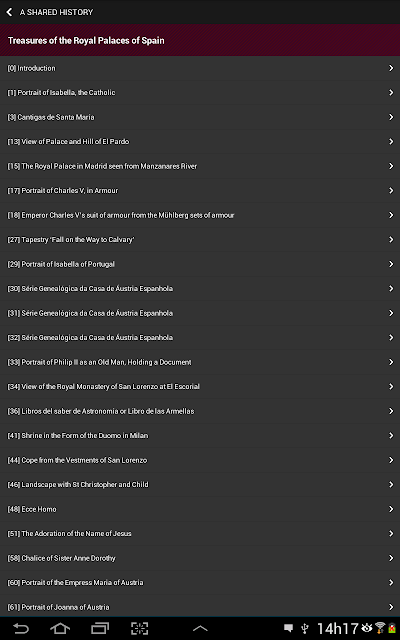This screenshot has height=640, width=400.
Task: Select Cantigas de Santa Maria item
Action: pyautogui.click(x=200, y=117)
